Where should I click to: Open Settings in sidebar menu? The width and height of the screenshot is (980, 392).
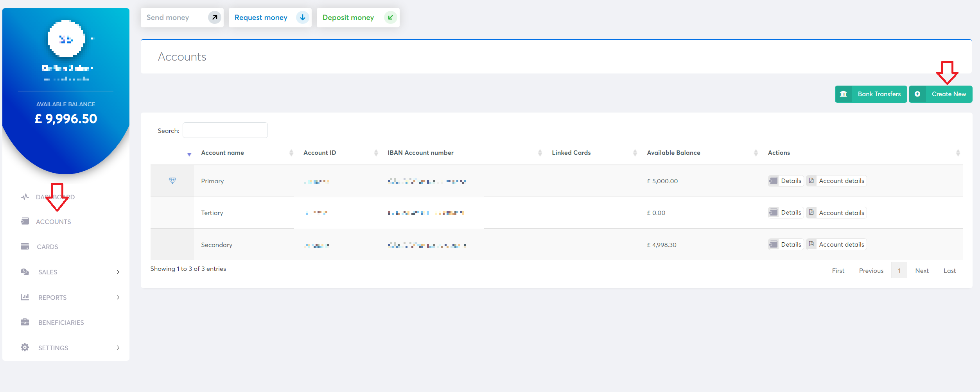click(x=53, y=348)
